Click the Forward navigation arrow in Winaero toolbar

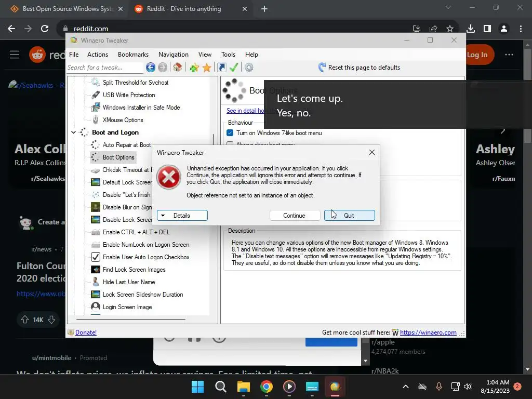[163, 68]
